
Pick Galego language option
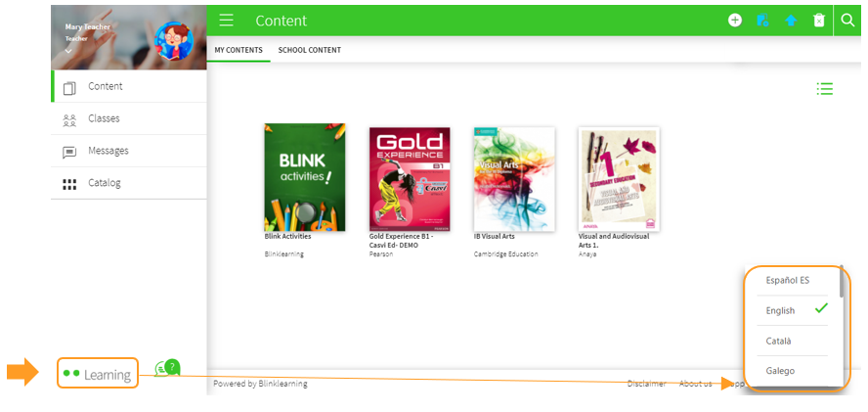click(780, 371)
